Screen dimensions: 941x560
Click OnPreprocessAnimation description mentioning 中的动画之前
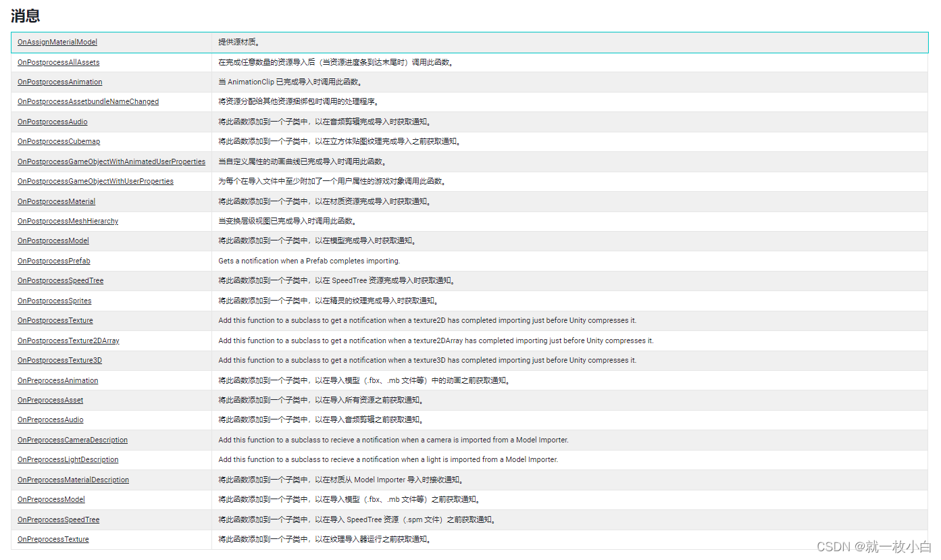click(x=365, y=380)
